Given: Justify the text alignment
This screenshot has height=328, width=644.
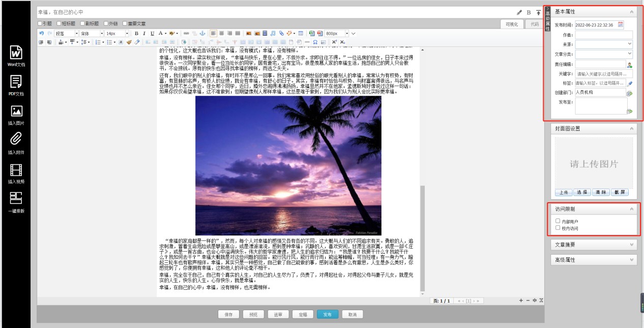Looking at the screenshot, I should [x=238, y=33].
